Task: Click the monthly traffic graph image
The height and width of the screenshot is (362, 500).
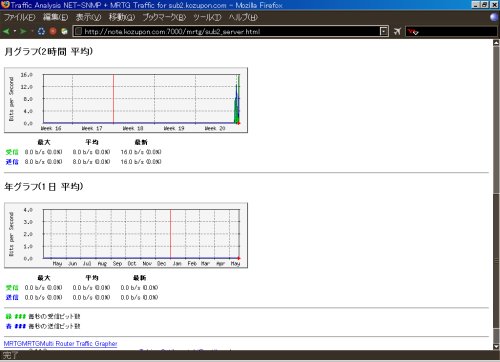Action: [126, 100]
